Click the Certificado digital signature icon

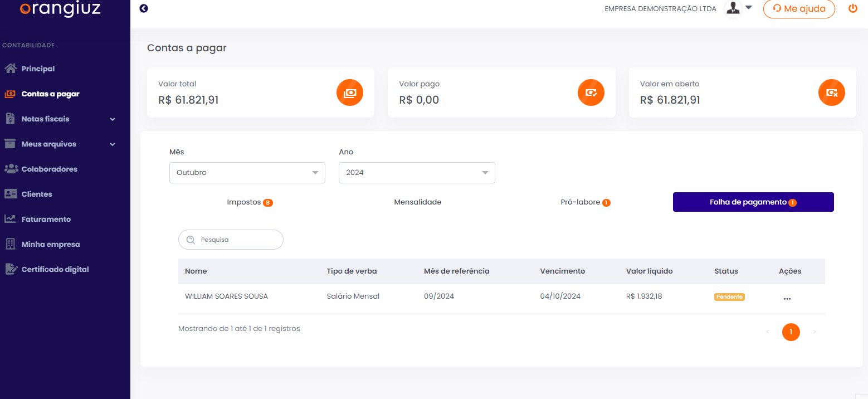[11, 269]
